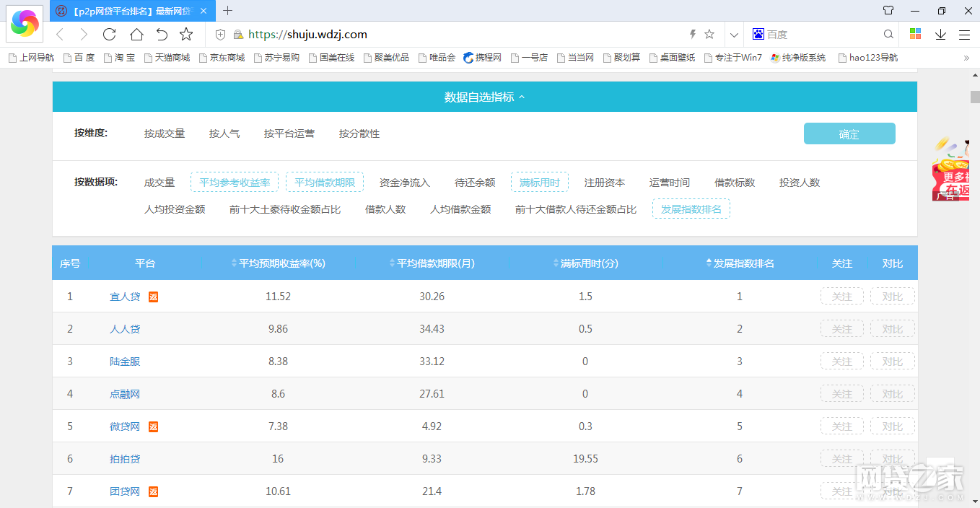
Task: Sort by 发展指数排名 column
Action: tap(740, 263)
